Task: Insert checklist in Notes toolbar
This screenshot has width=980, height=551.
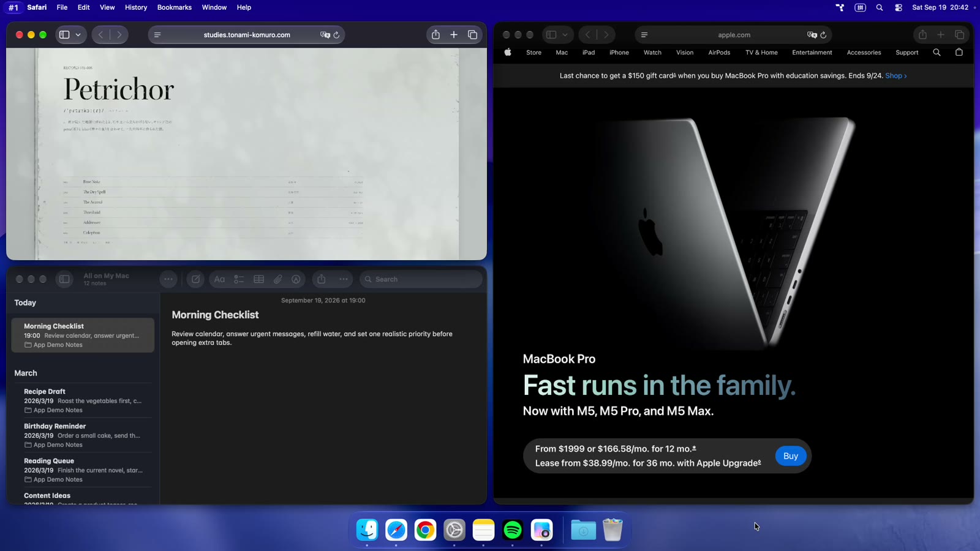Action: pyautogui.click(x=239, y=279)
